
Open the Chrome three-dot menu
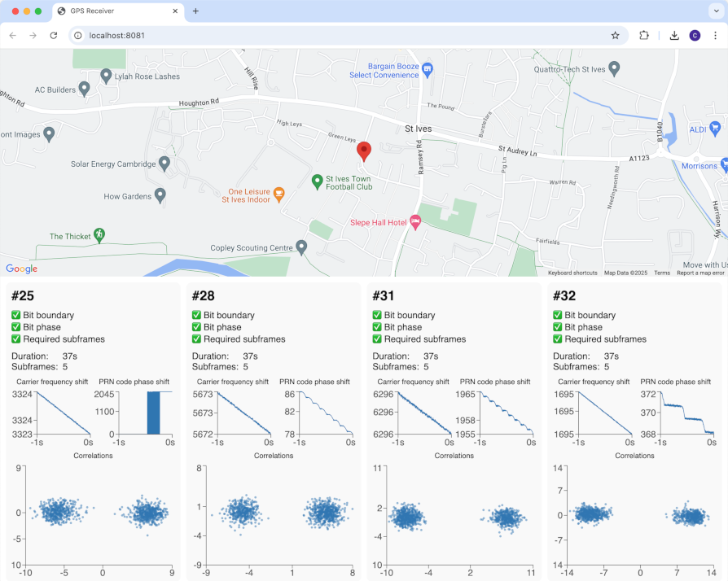(715, 36)
